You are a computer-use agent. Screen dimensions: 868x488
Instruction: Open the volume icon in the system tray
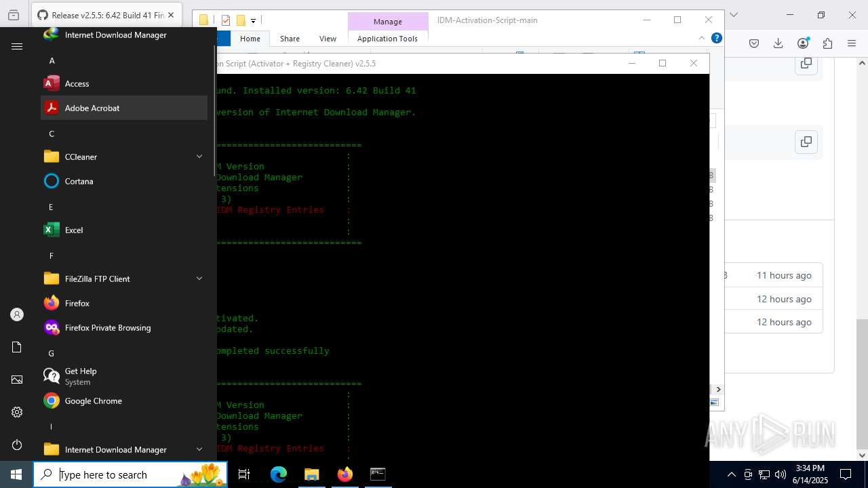click(x=781, y=474)
